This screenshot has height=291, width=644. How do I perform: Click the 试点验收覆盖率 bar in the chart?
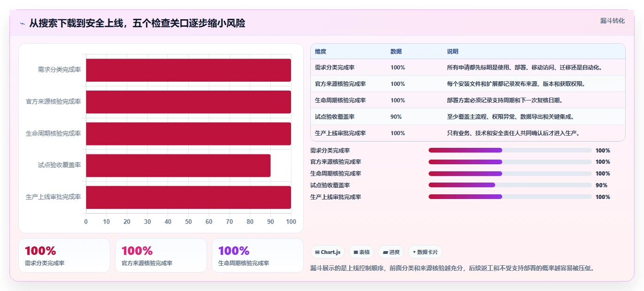178,165
